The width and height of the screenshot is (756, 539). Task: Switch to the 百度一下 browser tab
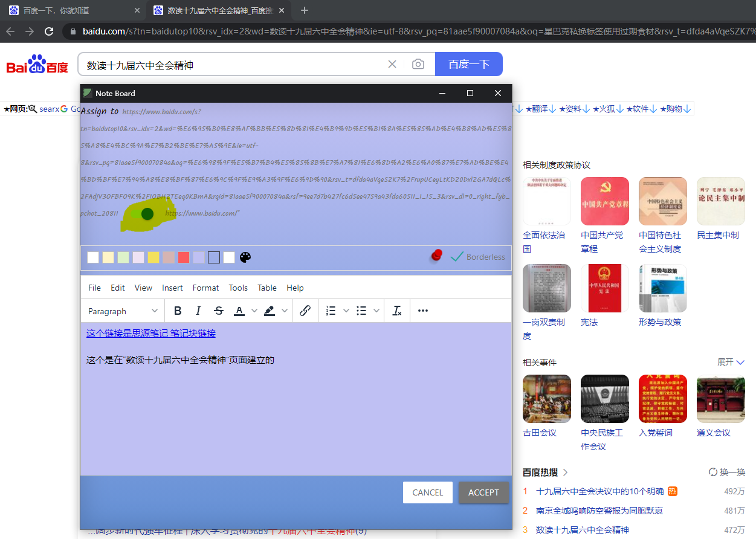pyautogui.click(x=73, y=10)
